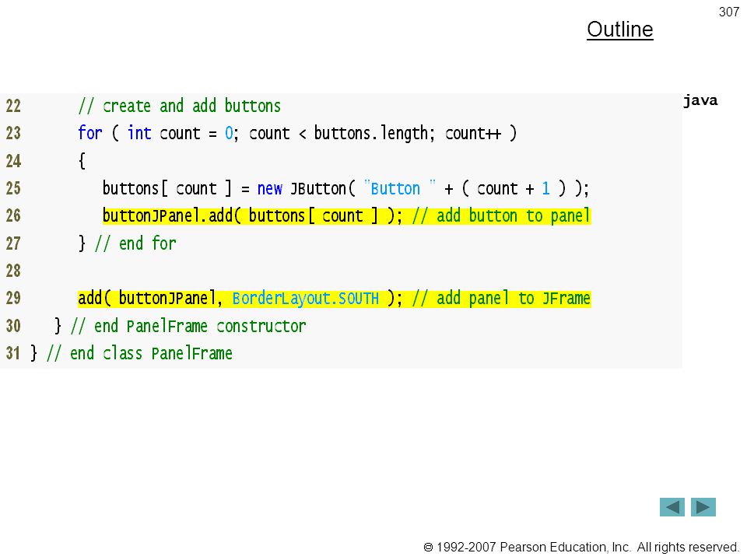Click 'int' keyword on line 23
Image resolution: width=747 pixels, height=560 pixels.
pyautogui.click(x=139, y=133)
